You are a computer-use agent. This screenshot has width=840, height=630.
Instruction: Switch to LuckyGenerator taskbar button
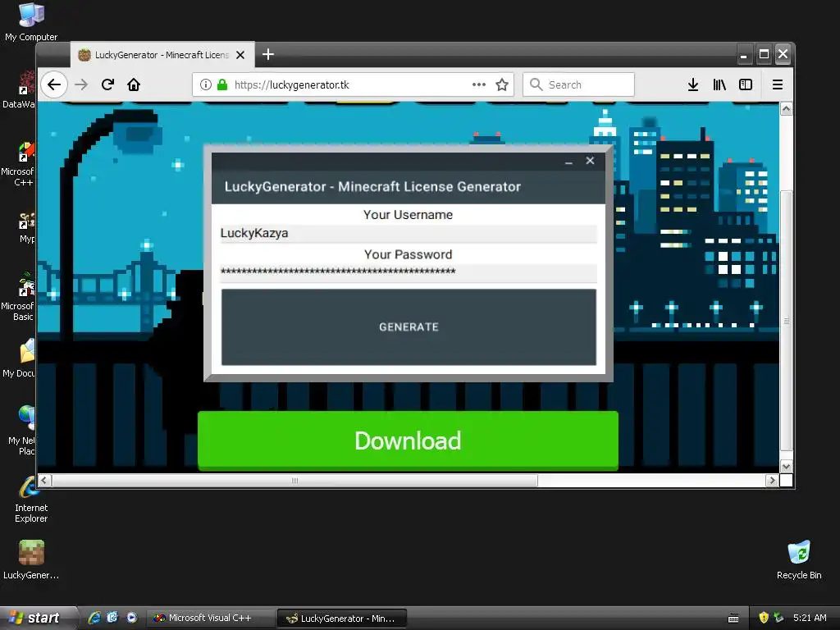[342, 619]
